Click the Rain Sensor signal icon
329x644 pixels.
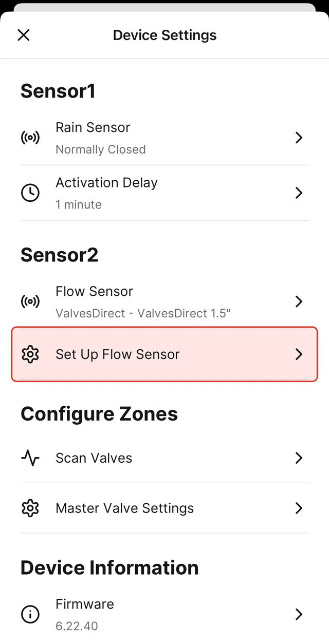tap(30, 138)
